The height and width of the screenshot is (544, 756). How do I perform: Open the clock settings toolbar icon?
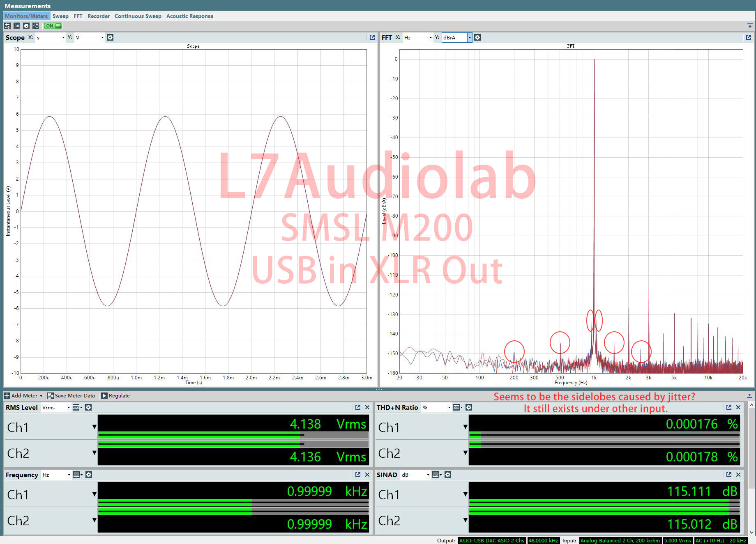[26, 26]
